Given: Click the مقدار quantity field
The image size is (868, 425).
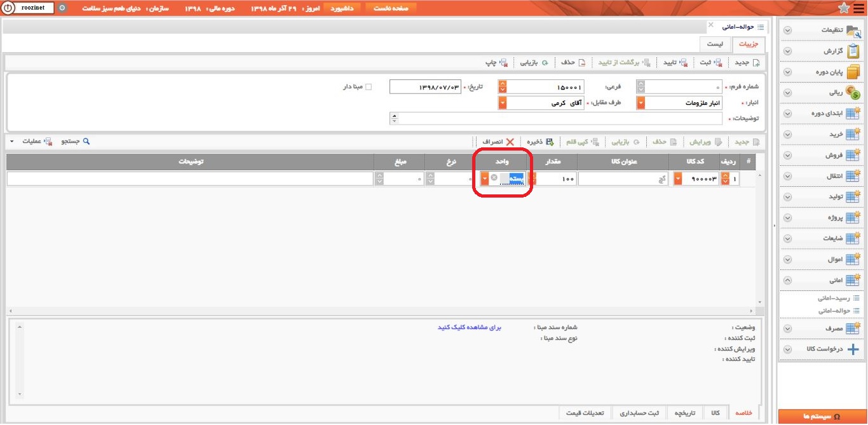Looking at the screenshot, I should [x=556, y=179].
